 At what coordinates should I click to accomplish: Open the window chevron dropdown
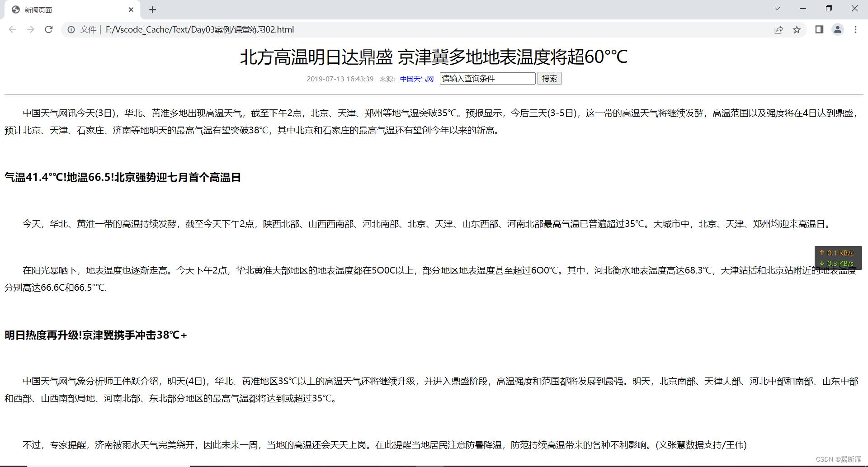(777, 8)
